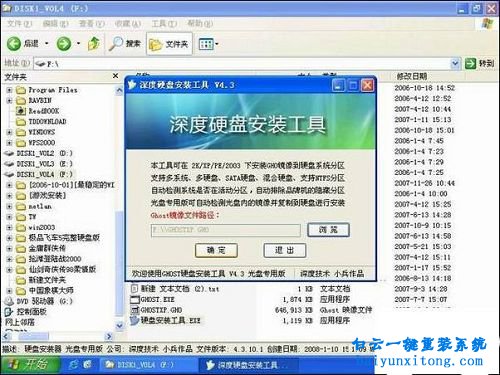Select the 抢滩登陆战2000 folder
500x375 pixels.
[x=48, y=259]
